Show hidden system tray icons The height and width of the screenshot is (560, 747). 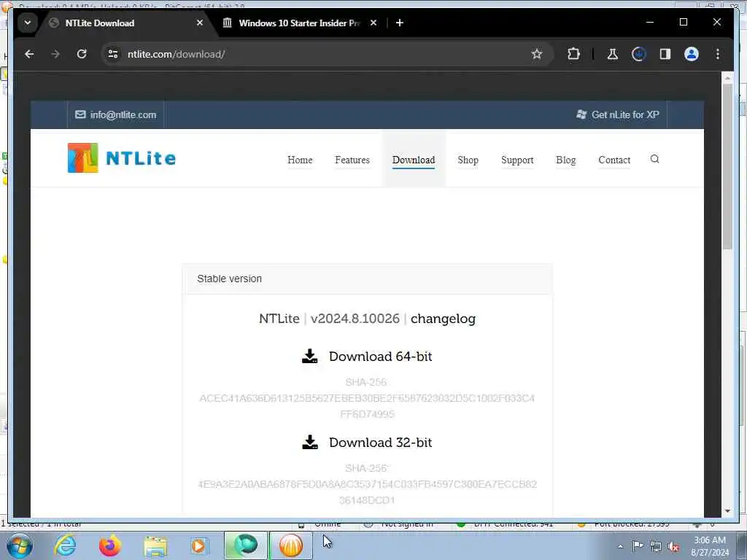click(620, 547)
